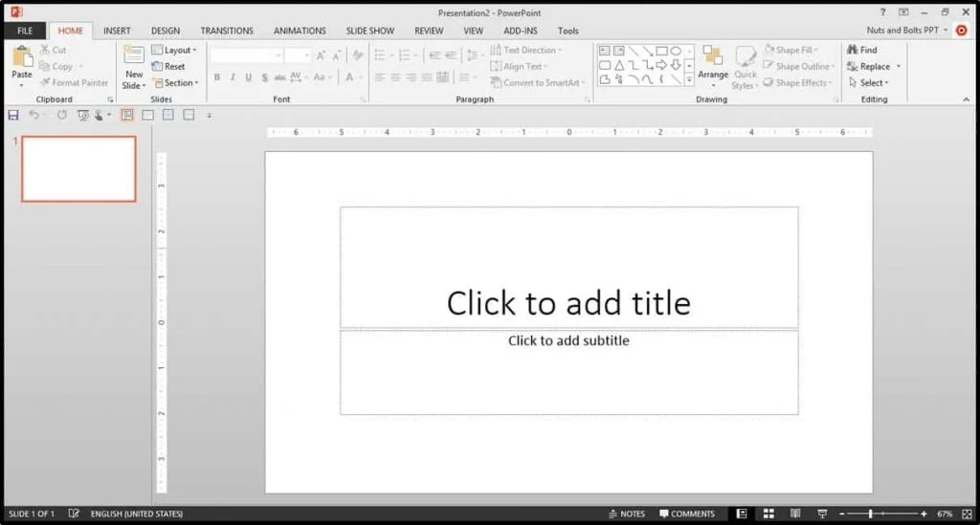Switch to Reading View book icon
Image resolution: width=980 pixels, height=525 pixels.
point(795,514)
